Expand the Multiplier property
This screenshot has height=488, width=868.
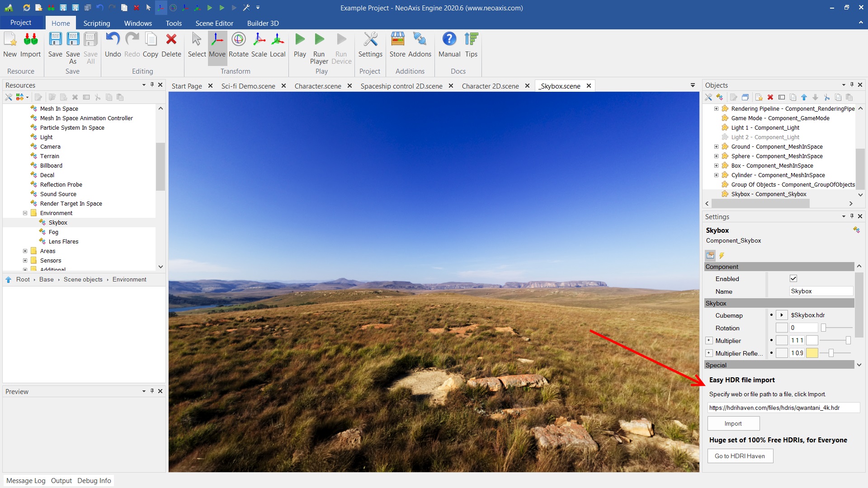[x=709, y=341]
